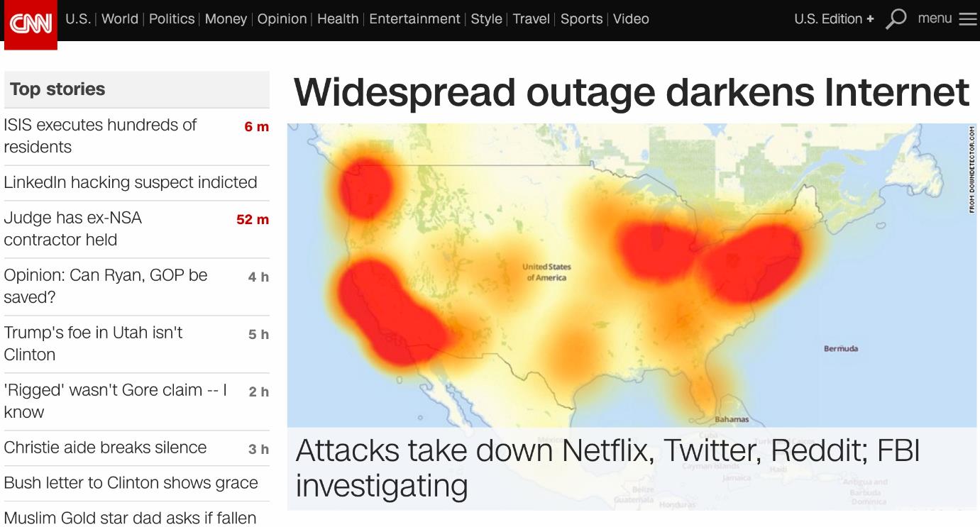980x527 pixels.
Task: Click the CNN logo
Action: pyautogui.click(x=31, y=25)
